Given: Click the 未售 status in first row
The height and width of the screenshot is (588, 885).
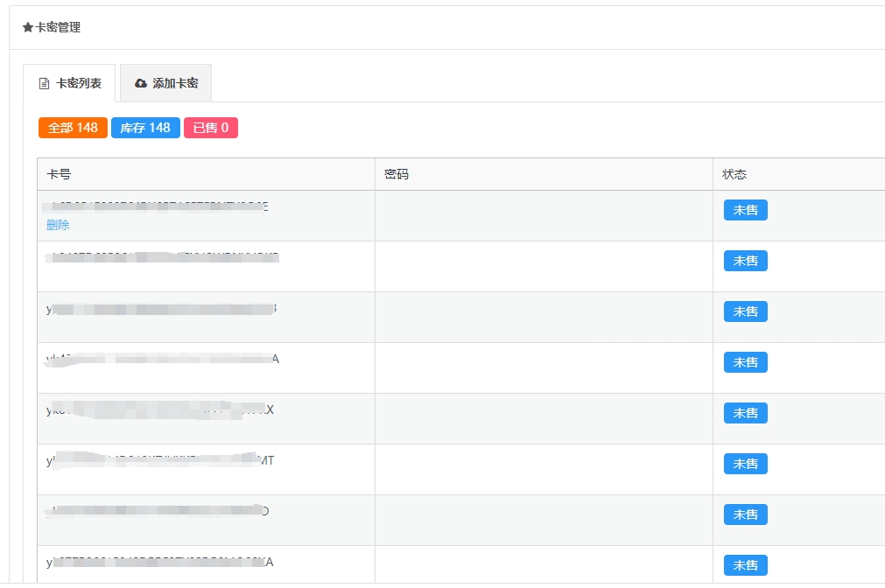Looking at the screenshot, I should point(745,211).
